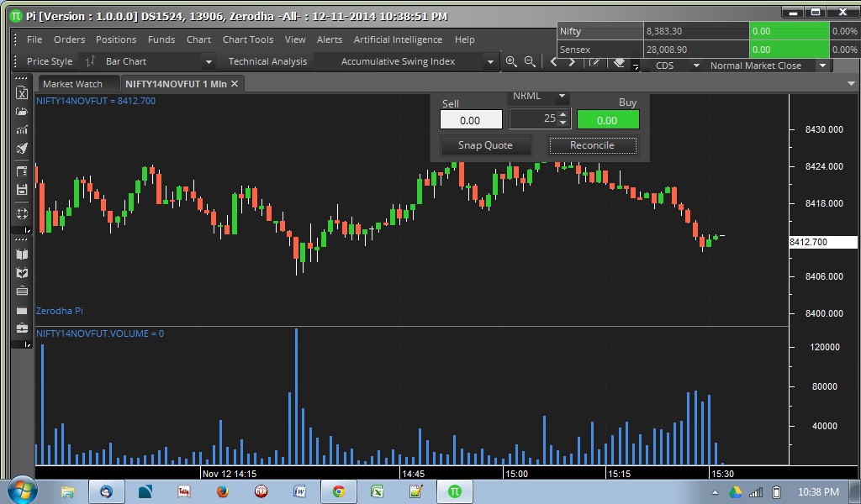Image resolution: width=861 pixels, height=504 pixels.
Task: Open the Artificial Intelligence menu
Action: (398, 39)
